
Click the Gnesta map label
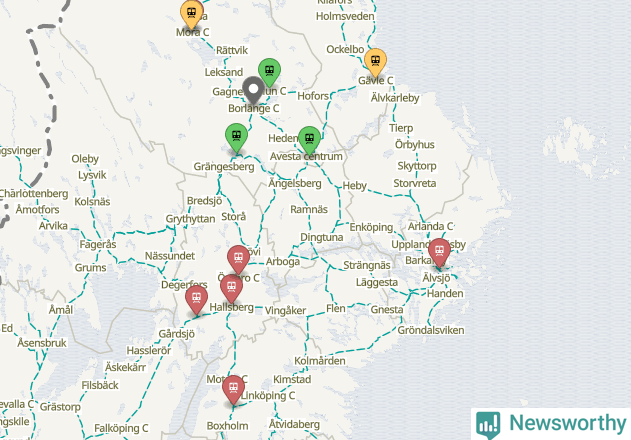point(387,310)
